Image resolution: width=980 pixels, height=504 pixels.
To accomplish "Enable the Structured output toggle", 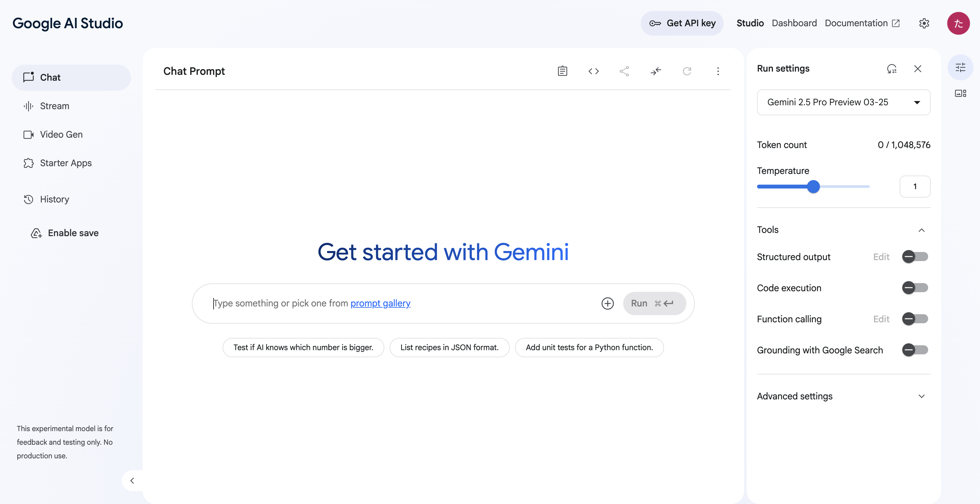I will (915, 257).
